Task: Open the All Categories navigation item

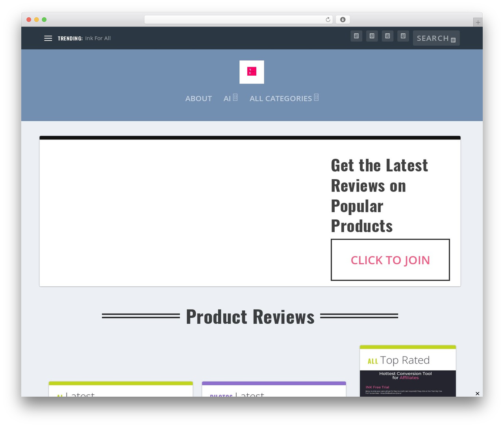Action: point(281,98)
